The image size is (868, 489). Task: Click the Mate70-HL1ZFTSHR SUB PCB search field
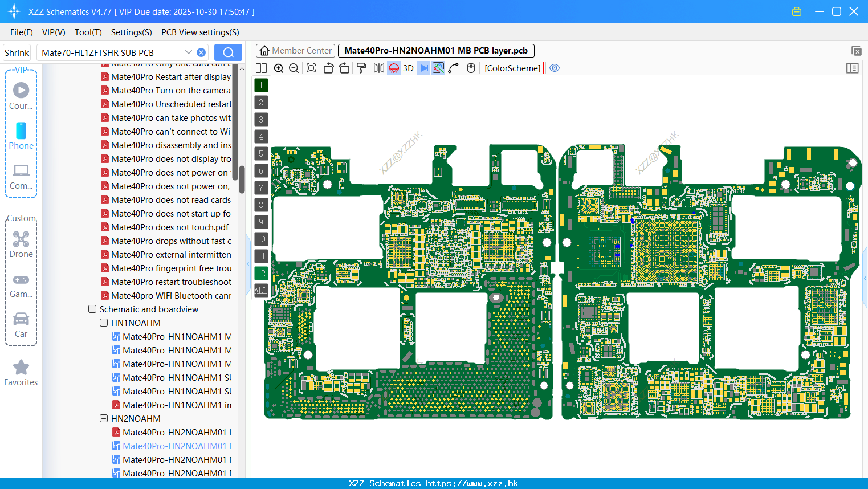[x=111, y=52]
